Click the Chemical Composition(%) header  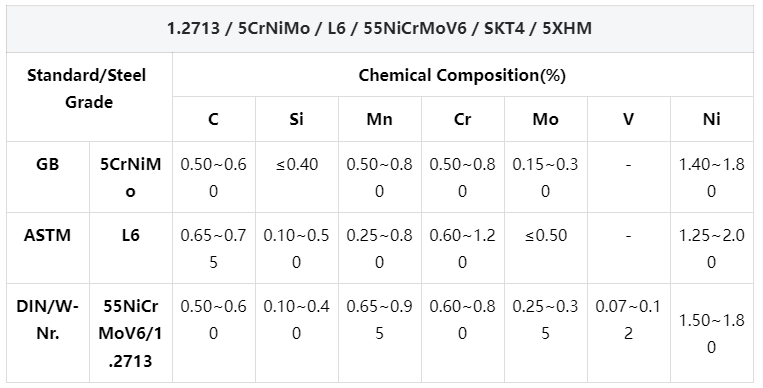[x=462, y=75]
